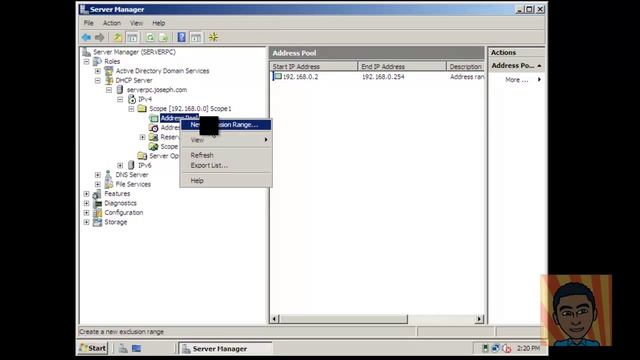Choose New Exclusion Range in context menu
This screenshot has height=360, width=640.
pyautogui.click(x=226, y=125)
